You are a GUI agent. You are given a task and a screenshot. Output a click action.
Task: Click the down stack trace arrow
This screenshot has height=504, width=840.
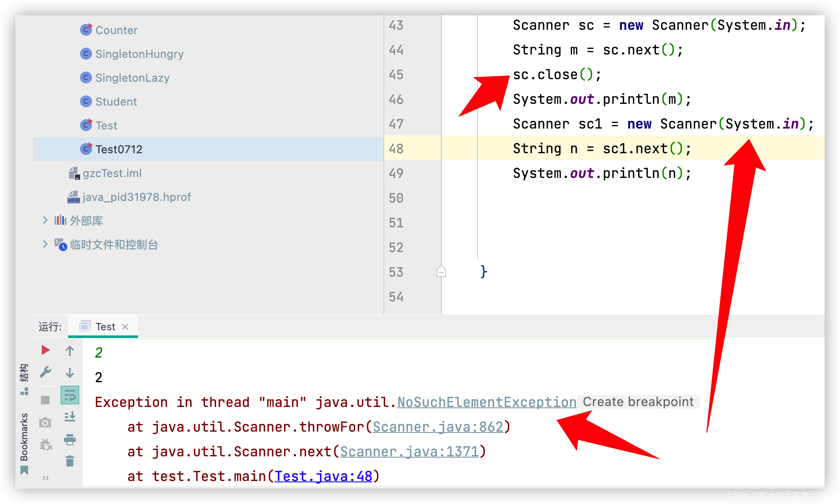(70, 373)
